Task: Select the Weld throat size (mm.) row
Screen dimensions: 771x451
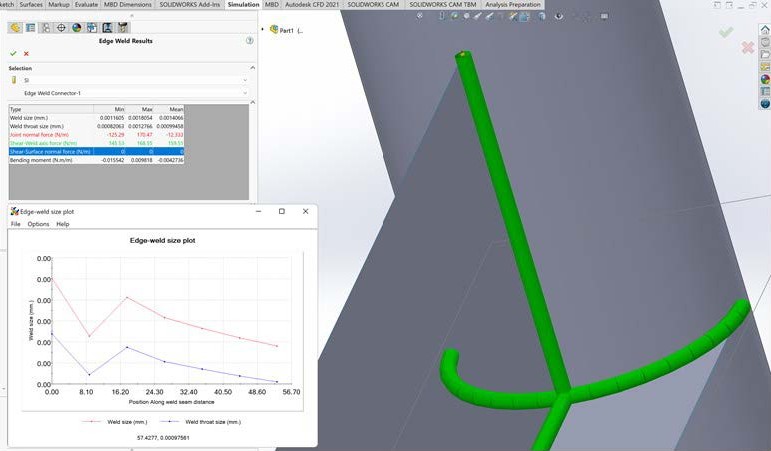Action: [x=96, y=126]
